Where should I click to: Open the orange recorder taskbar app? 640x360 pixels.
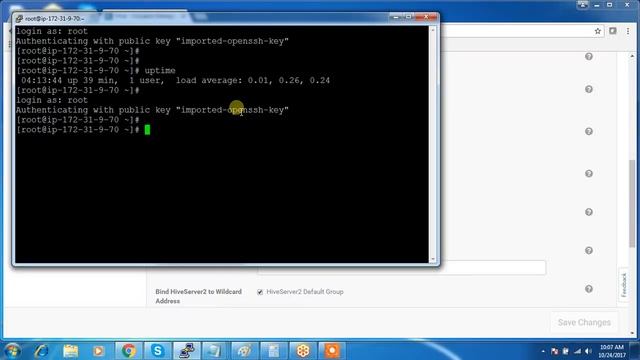tap(332, 351)
